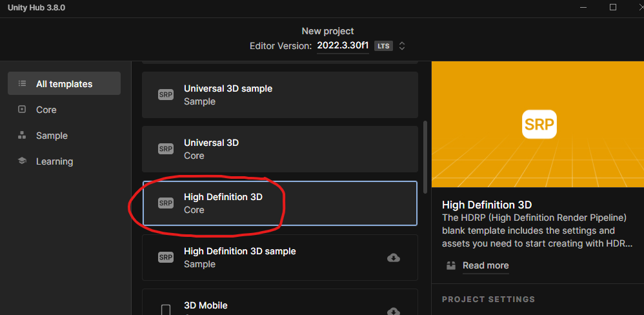Switch to Sample templates category
The width and height of the screenshot is (644, 315).
tap(52, 136)
